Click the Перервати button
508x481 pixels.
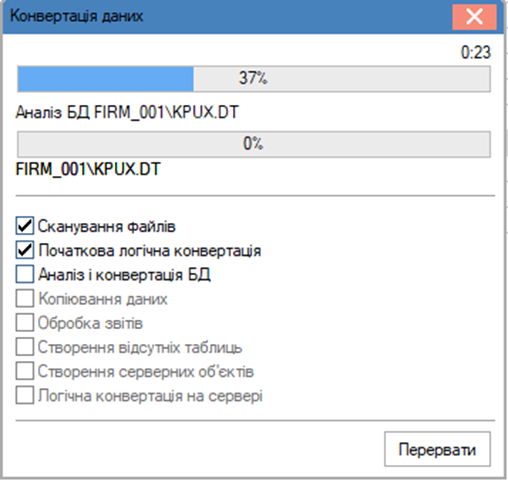click(437, 449)
